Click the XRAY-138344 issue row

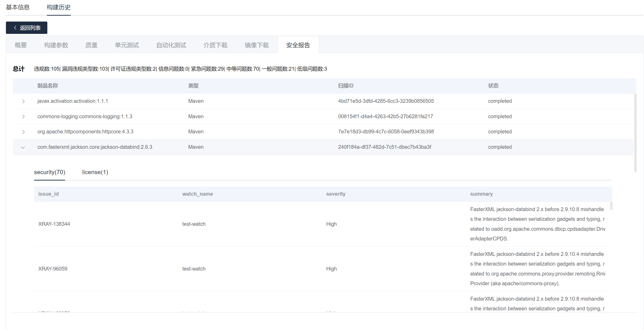point(54,224)
